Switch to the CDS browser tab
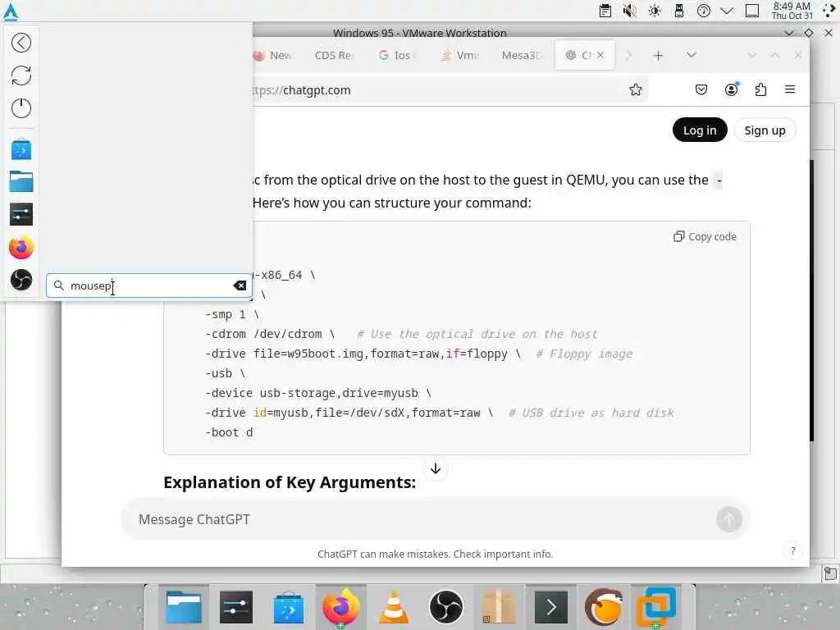The width and height of the screenshot is (840, 630). [x=334, y=55]
